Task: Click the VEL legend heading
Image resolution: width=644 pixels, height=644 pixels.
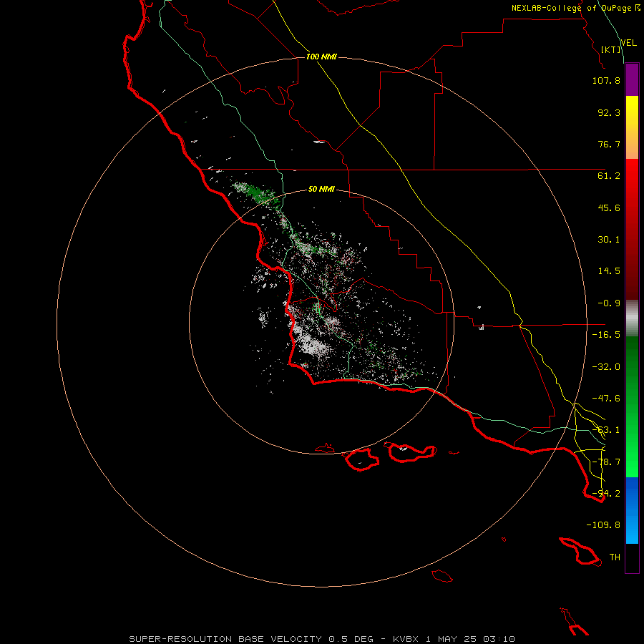Action: pos(628,43)
